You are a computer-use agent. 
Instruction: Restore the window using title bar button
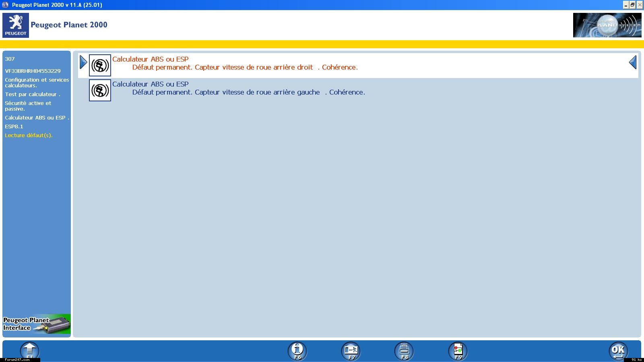pos(632,5)
